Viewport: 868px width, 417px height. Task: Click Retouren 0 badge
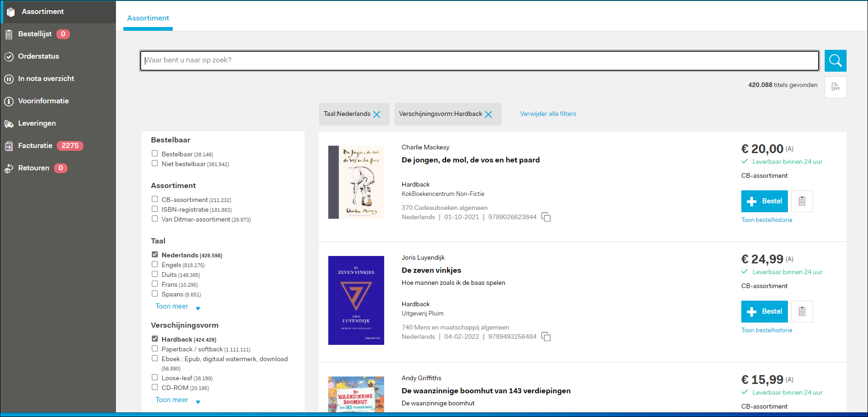(x=61, y=168)
